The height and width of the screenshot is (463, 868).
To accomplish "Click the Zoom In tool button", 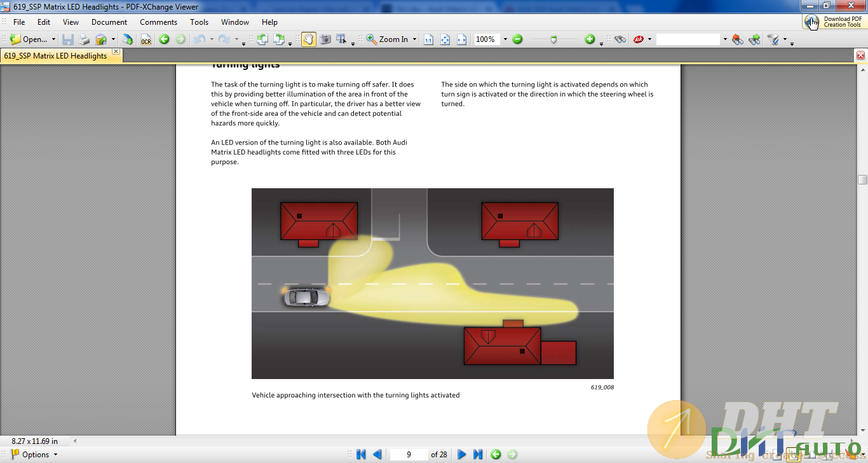I will (x=387, y=39).
